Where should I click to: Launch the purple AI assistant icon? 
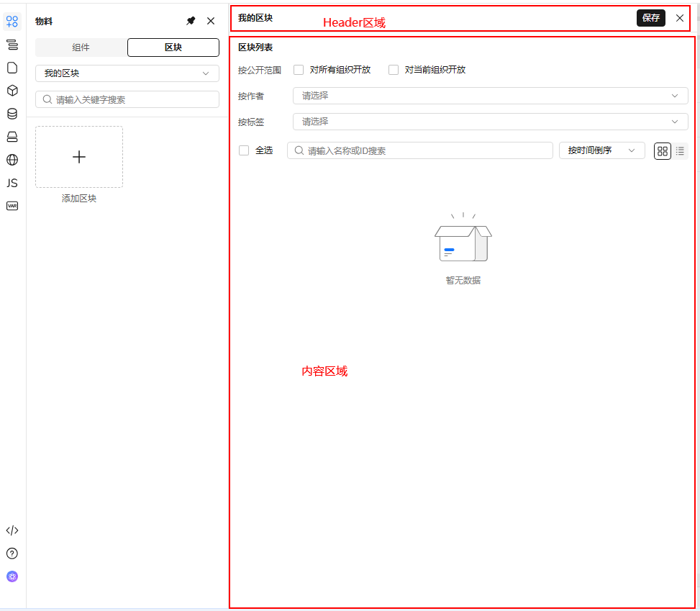pos(12,576)
